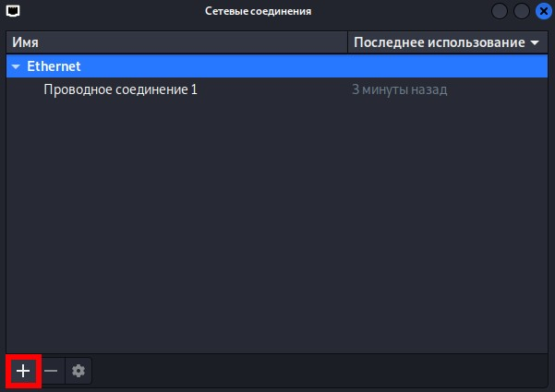Click blank space right of '3 минуты назад'
This screenshot has height=392, width=555.
pyautogui.click(x=498, y=89)
